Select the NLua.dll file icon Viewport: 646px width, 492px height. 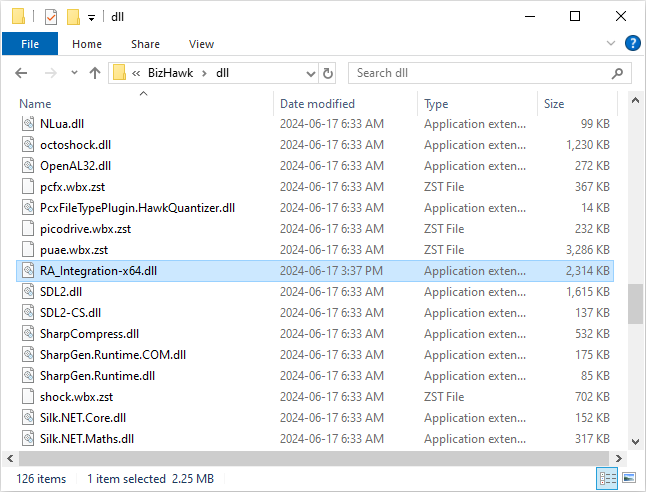click(x=28, y=124)
